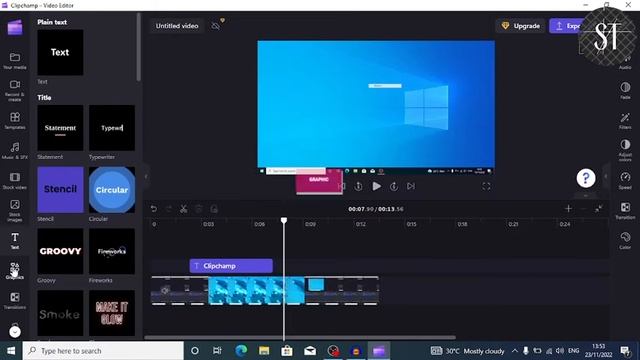Click the playhead marker on the timeline
640x360 pixels.
coord(284,220)
